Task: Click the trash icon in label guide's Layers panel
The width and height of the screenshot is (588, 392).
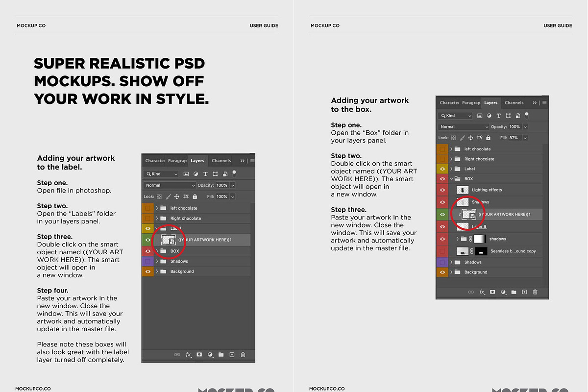Action: click(243, 355)
